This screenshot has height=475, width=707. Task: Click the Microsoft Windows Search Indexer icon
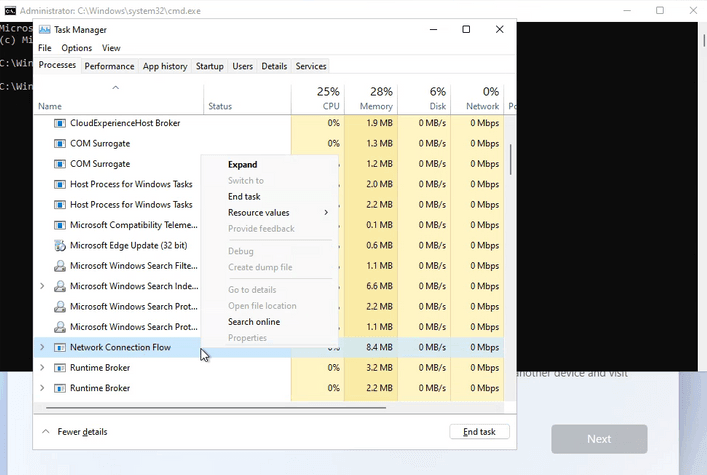tap(60, 286)
